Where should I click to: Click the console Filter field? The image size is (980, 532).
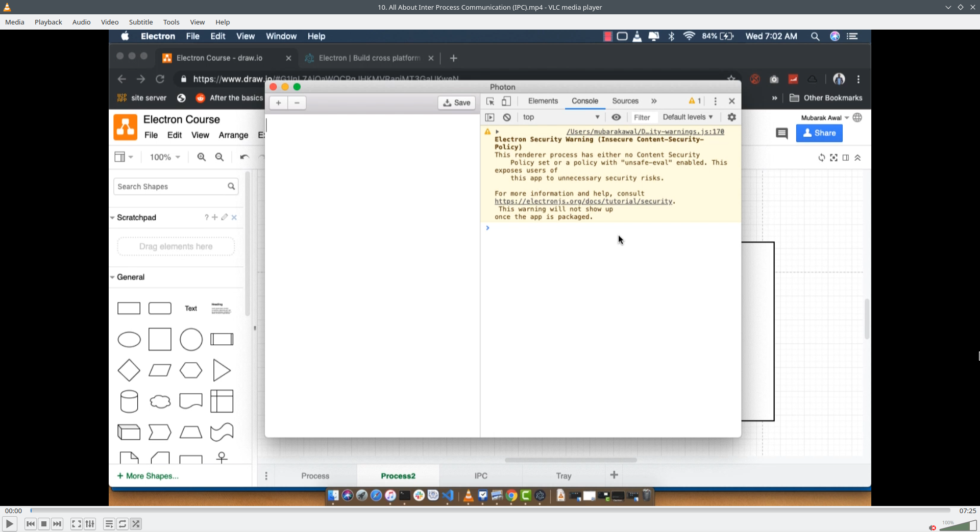click(x=642, y=117)
